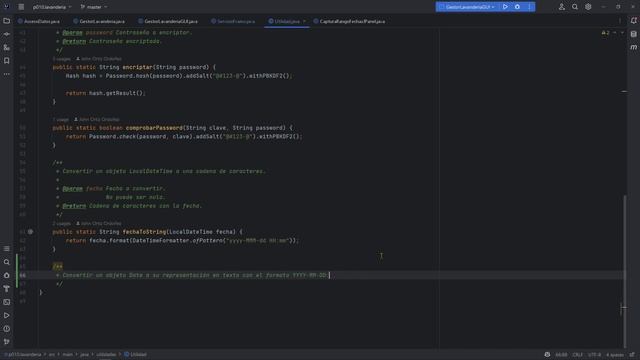The height and width of the screenshot is (360, 640).
Task: Click the project root breadcrumb in the status bar
Action: [24, 355]
